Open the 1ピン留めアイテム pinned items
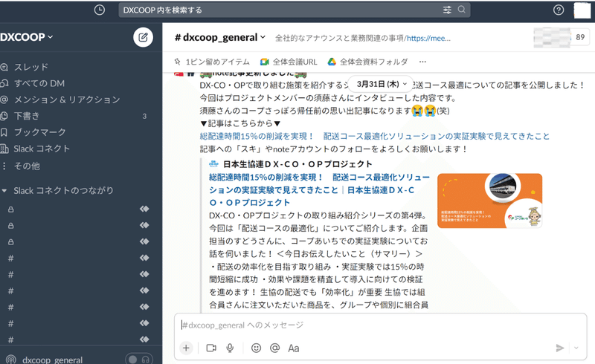The height and width of the screenshot is (364, 595). (212, 62)
